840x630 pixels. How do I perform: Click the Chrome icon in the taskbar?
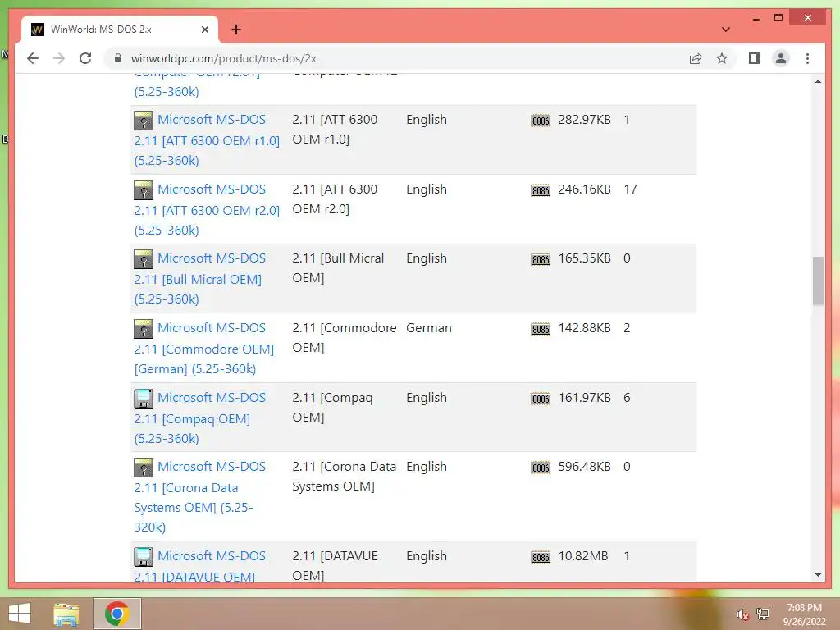click(117, 614)
